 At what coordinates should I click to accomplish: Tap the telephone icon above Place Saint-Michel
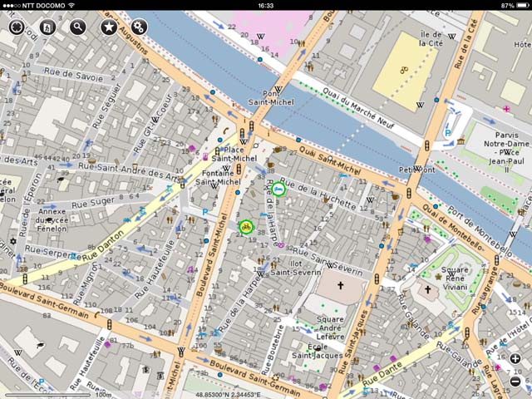tap(226, 130)
